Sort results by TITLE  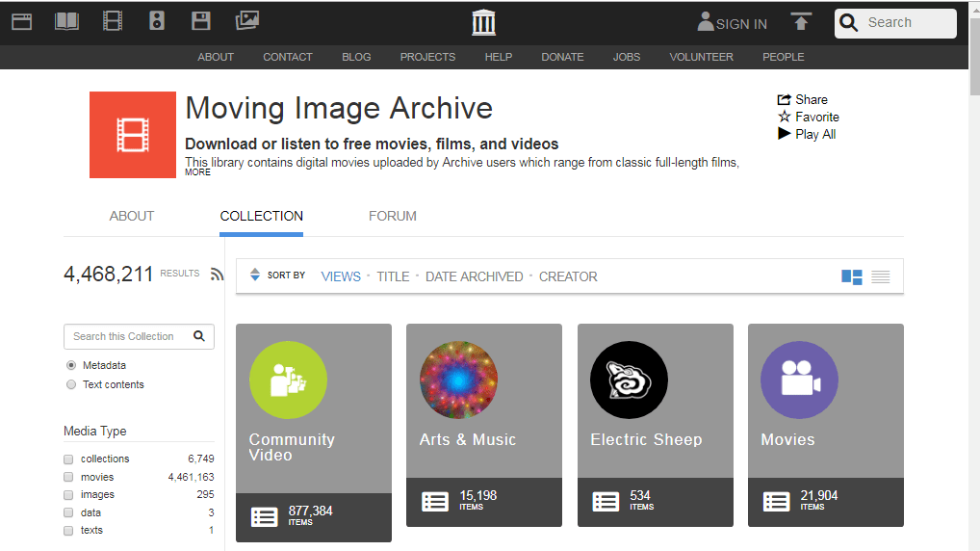[393, 276]
